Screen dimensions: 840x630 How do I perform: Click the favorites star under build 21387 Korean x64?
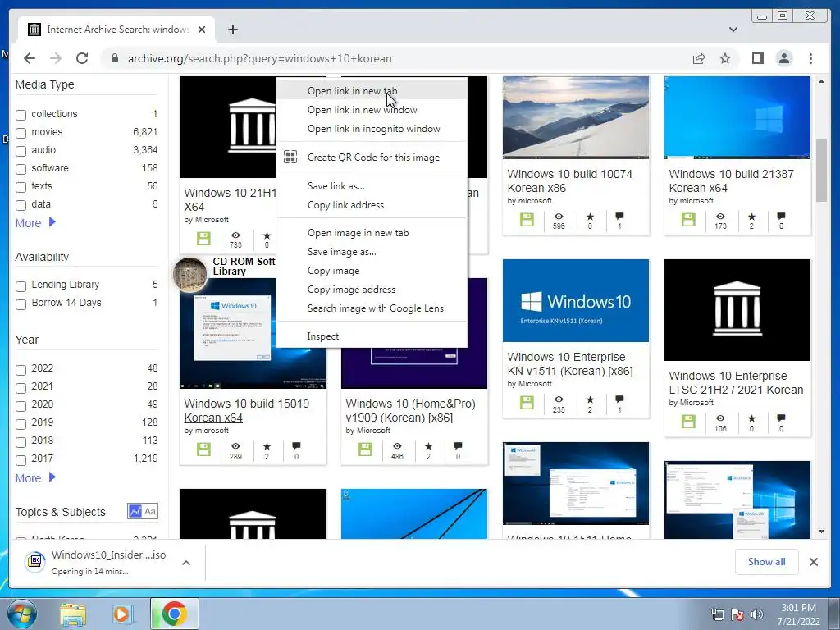click(x=751, y=217)
